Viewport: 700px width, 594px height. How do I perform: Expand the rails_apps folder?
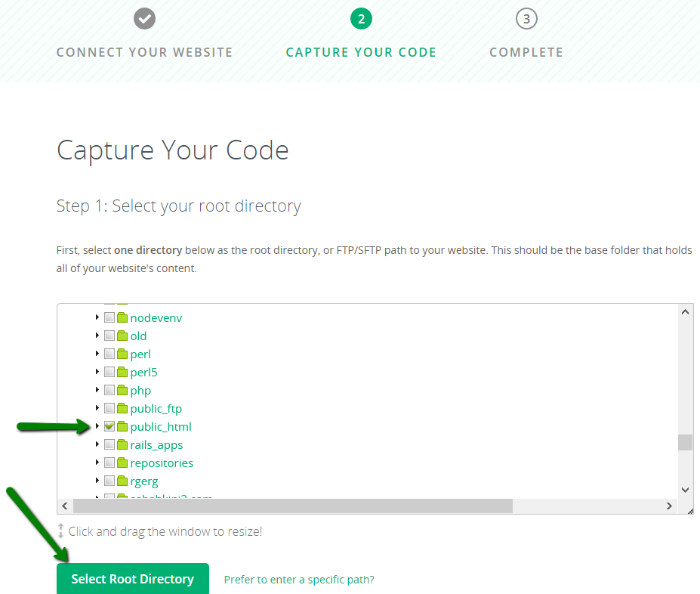(x=97, y=444)
